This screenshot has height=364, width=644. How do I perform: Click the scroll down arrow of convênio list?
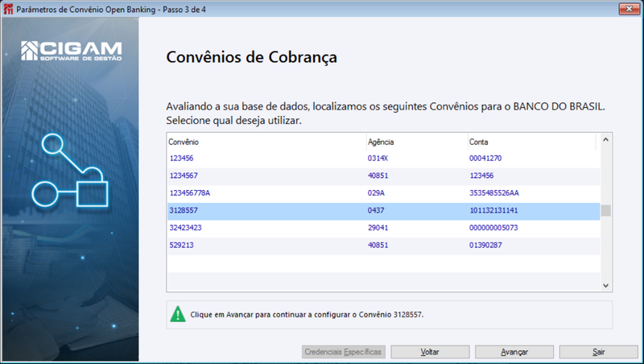pos(605,286)
